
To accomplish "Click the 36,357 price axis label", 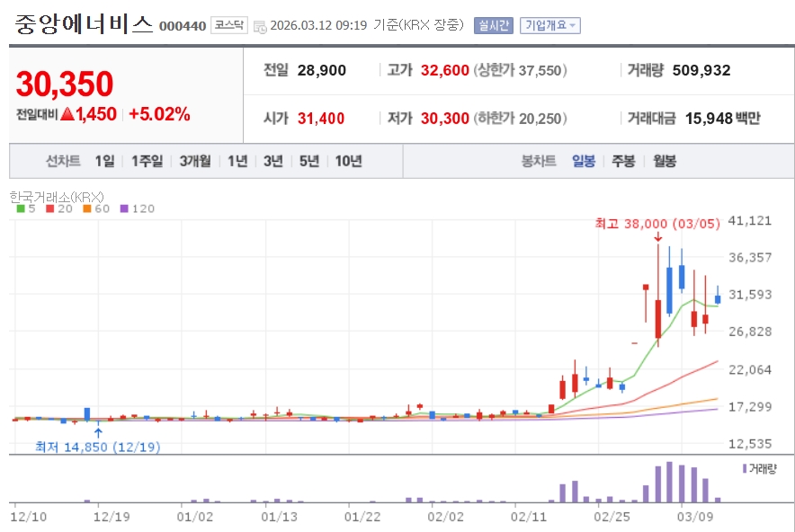I will point(750,257).
